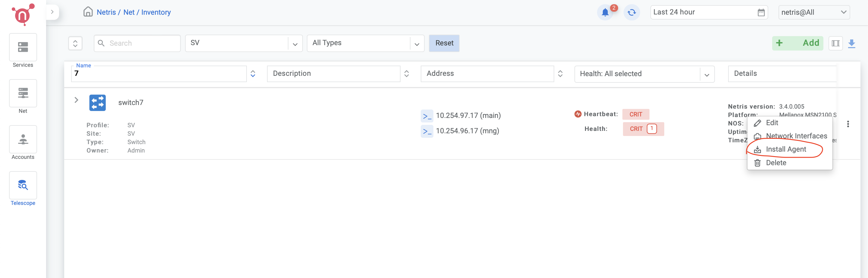This screenshot has height=278, width=868.
Task: Open the Accounts sidebar icon
Action: [x=23, y=139]
